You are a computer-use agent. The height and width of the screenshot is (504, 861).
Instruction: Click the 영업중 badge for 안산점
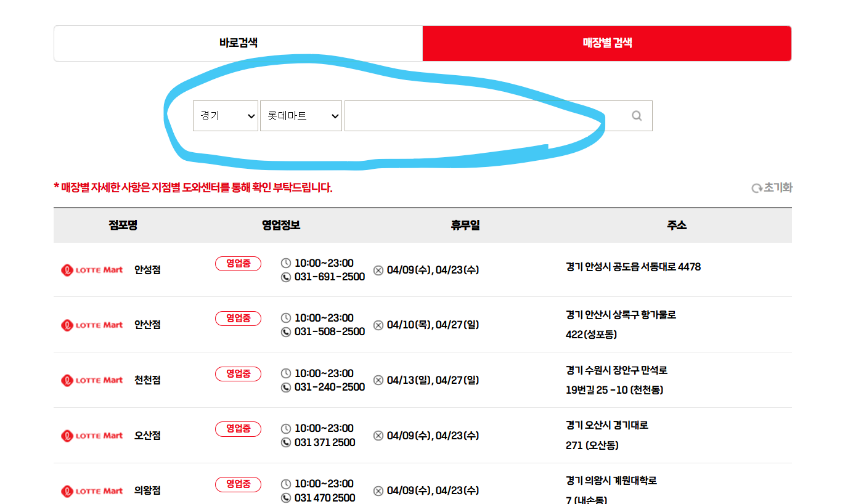[x=238, y=319]
